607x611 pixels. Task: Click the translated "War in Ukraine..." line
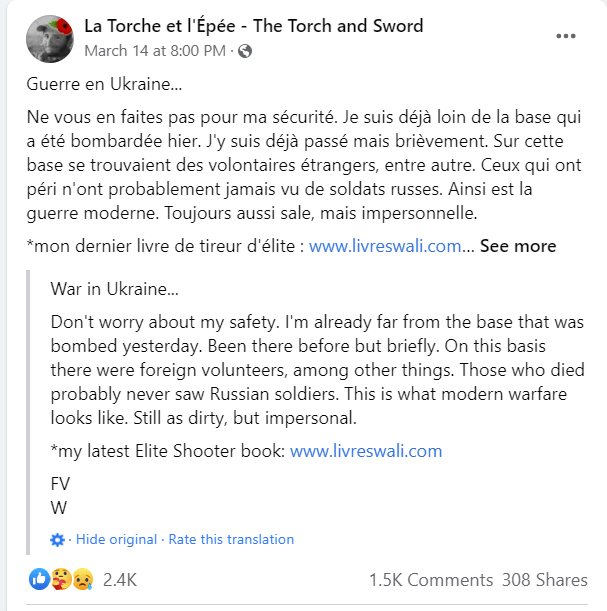point(115,289)
